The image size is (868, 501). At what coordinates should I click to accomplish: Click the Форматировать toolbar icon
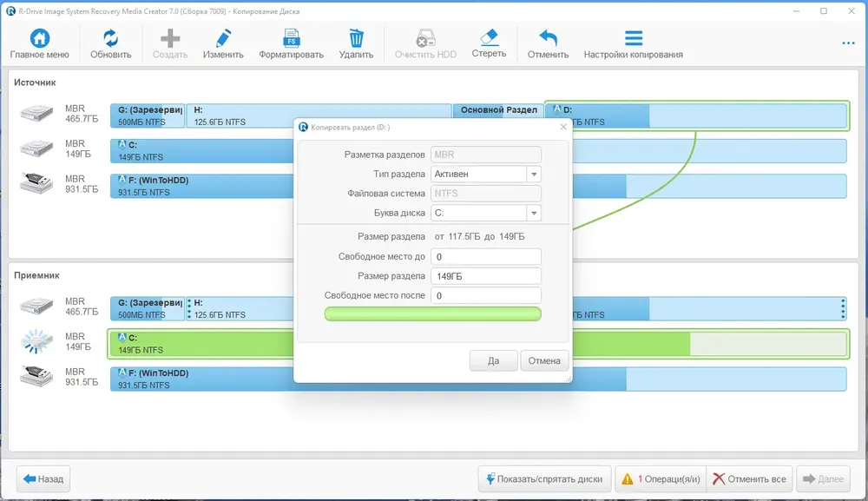[x=291, y=38]
